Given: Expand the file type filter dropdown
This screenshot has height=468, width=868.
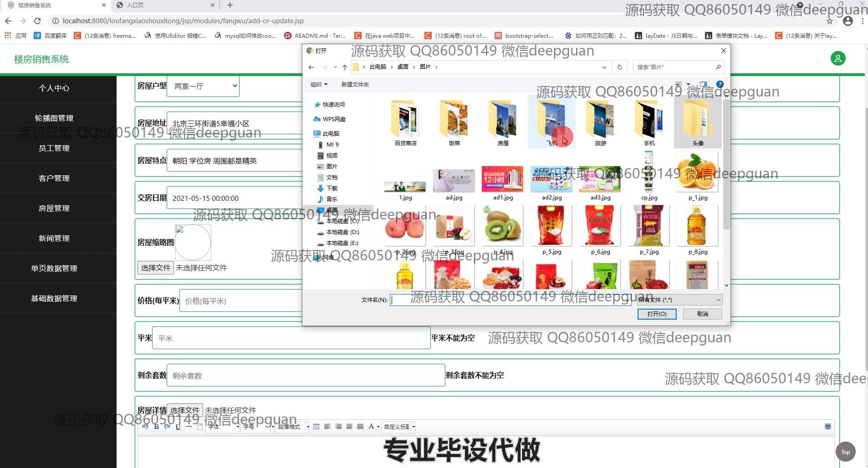Looking at the screenshot, I should pyautogui.click(x=718, y=300).
